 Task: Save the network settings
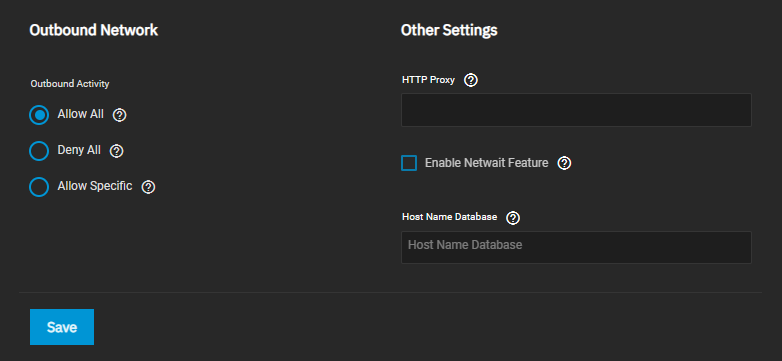tap(62, 327)
